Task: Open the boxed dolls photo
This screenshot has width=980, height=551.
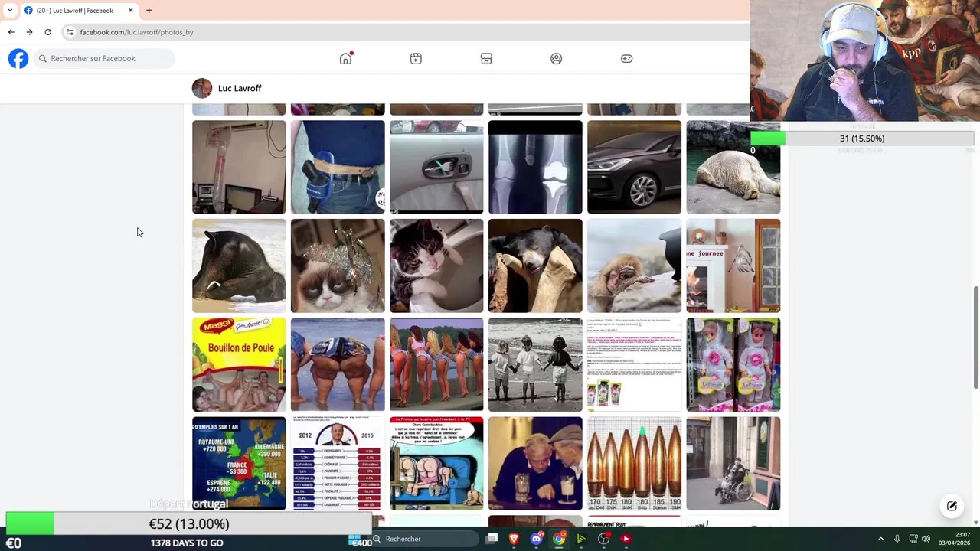Action: click(x=733, y=364)
